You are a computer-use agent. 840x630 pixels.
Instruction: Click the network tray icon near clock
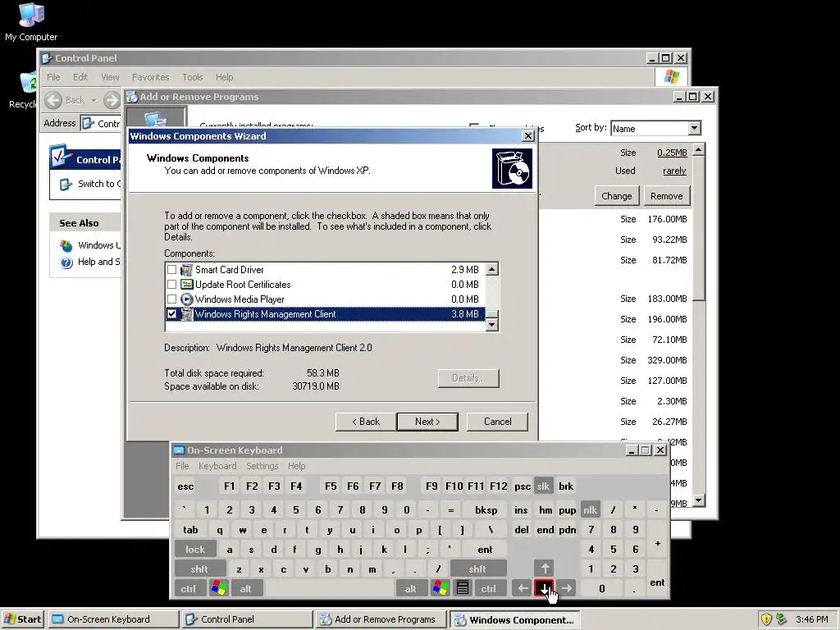tap(781, 619)
